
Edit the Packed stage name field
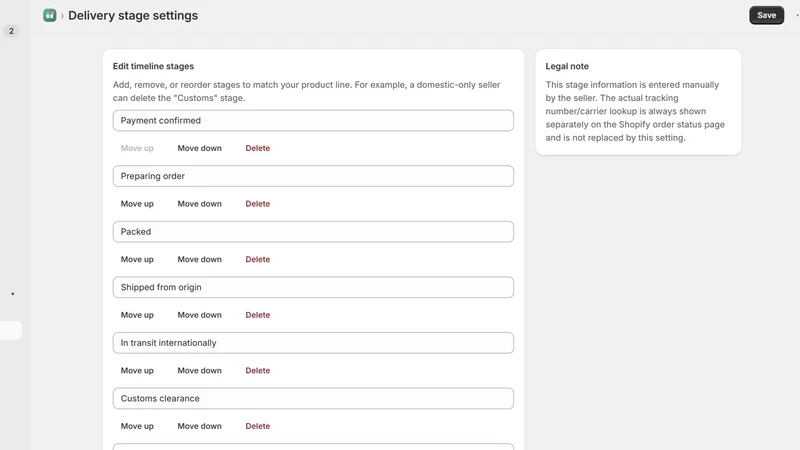313,232
